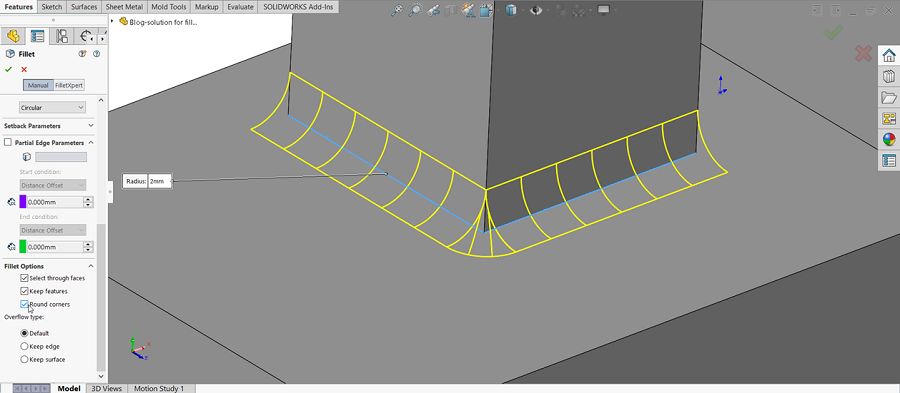Click the Radius 2mm callout field
This screenshot has height=393, width=900.
159,181
